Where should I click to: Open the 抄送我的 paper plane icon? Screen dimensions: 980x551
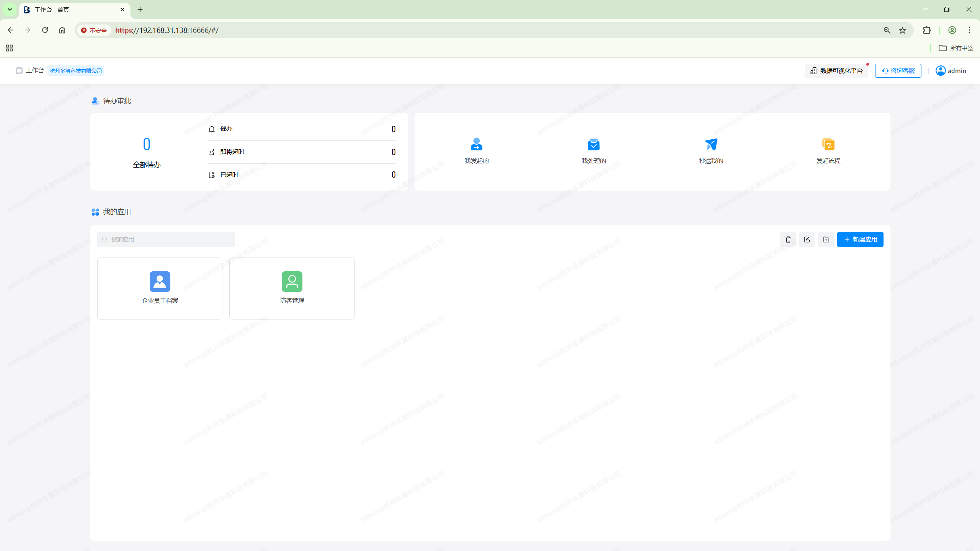coord(711,145)
